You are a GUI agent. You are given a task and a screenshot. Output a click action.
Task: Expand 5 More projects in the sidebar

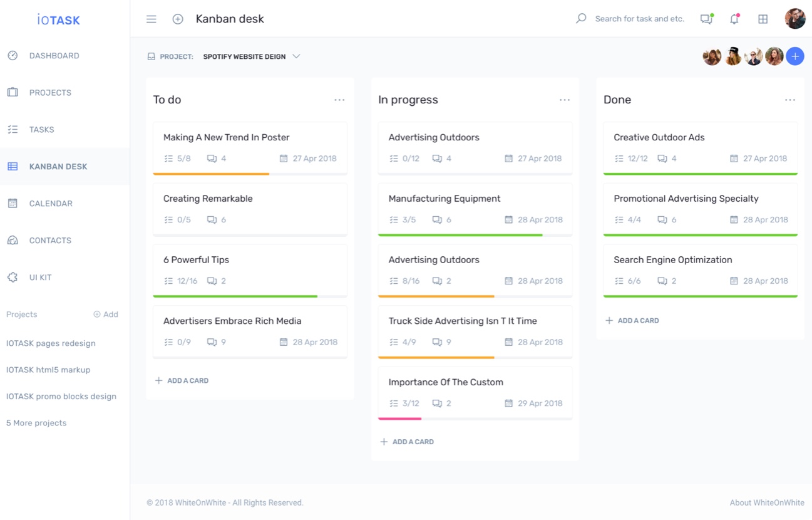36,422
